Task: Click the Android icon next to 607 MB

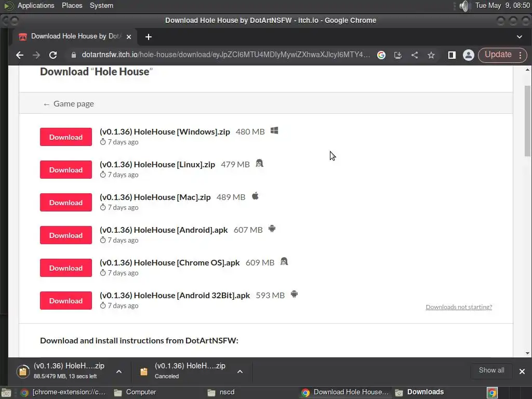Action: pyautogui.click(x=272, y=229)
